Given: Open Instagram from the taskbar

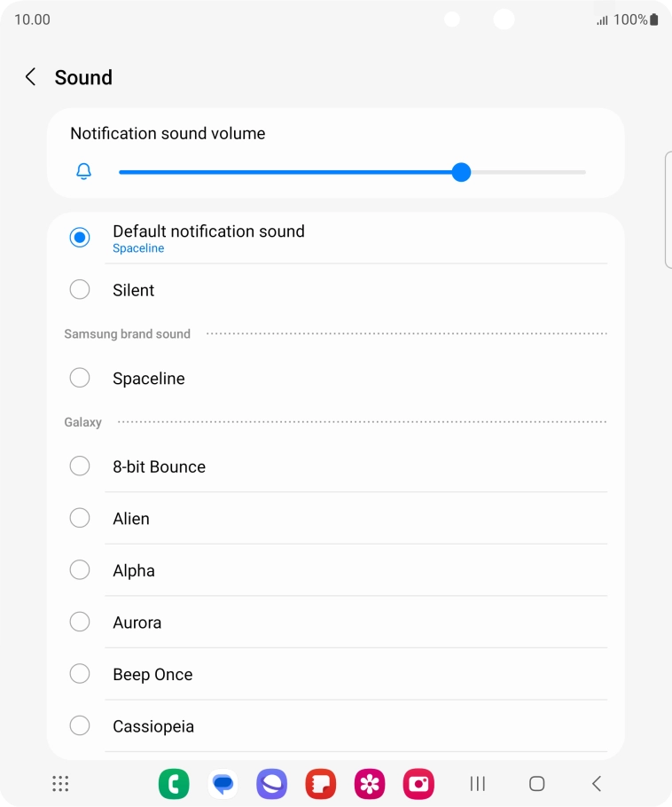Looking at the screenshot, I should tap(418, 783).
